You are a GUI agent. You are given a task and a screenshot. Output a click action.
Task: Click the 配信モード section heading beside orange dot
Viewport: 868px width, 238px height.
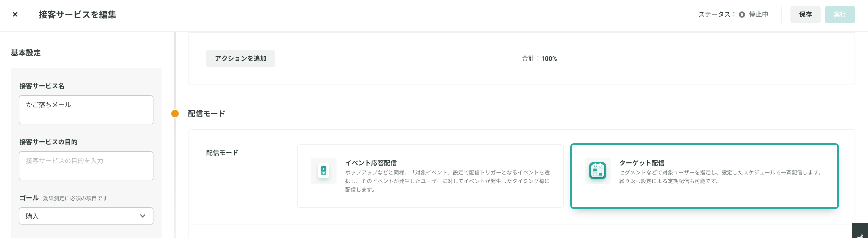click(x=206, y=114)
